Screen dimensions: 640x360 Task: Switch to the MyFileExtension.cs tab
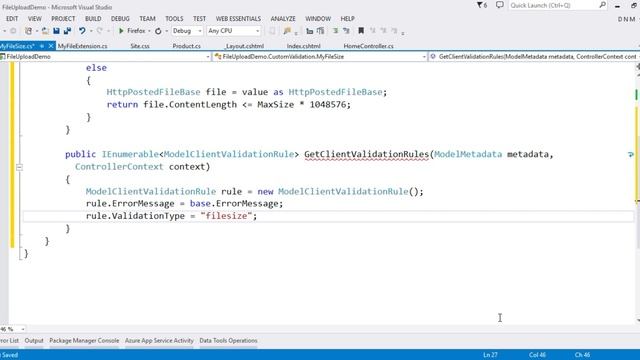click(x=82, y=46)
